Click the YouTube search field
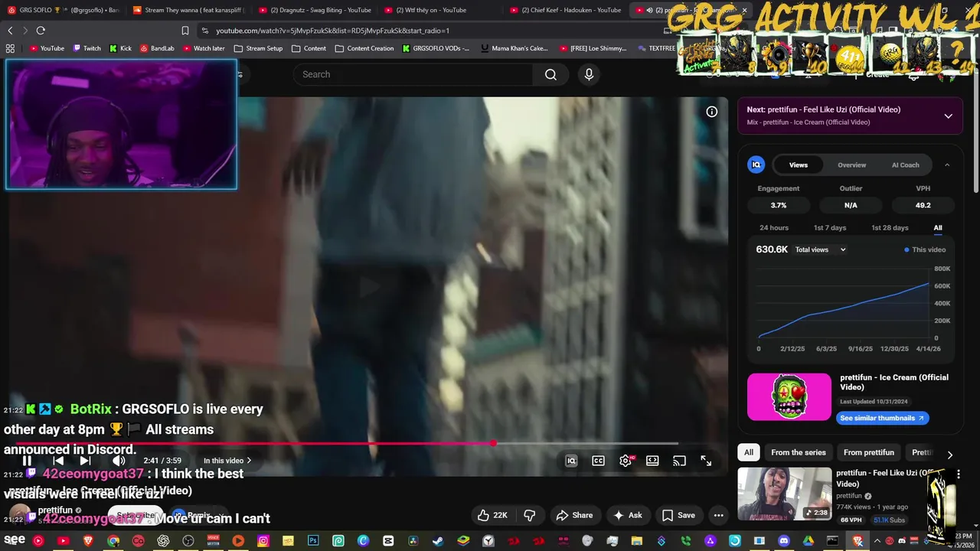Viewport: 980px width, 551px height. click(413, 74)
